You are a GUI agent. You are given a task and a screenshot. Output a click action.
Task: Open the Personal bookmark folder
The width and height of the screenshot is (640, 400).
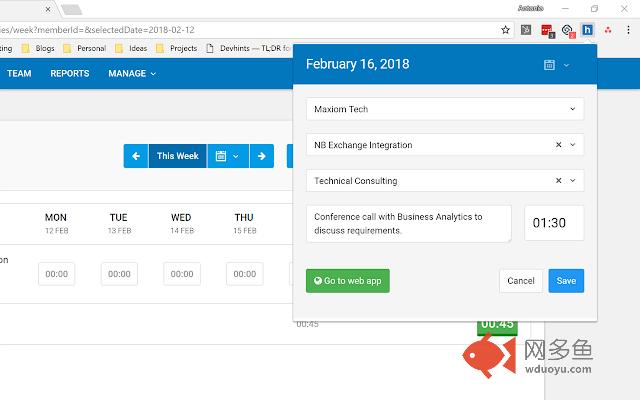tap(84, 48)
